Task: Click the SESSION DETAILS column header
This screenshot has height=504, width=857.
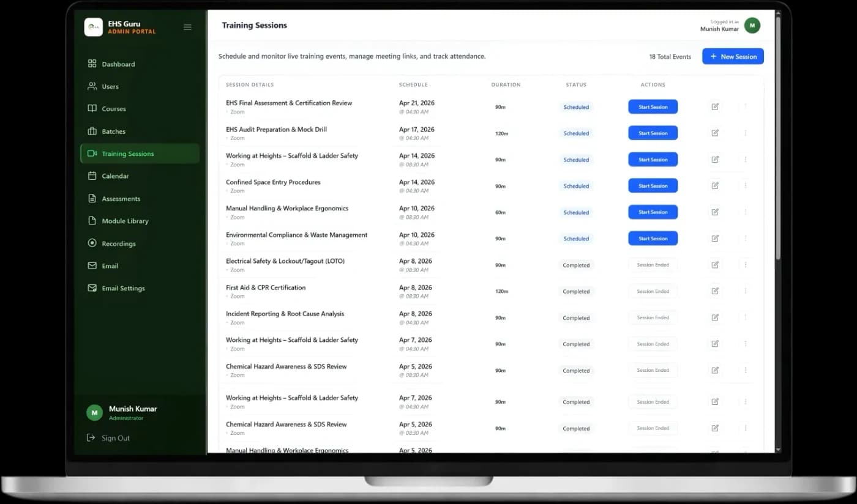Action: point(250,85)
